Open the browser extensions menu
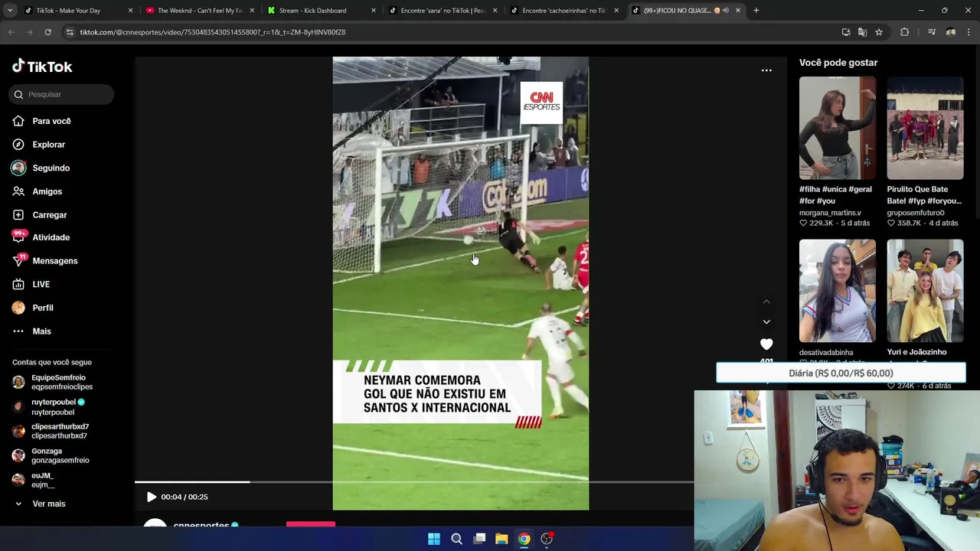Viewport: 980px width, 551px height. [x=905, y=32]
